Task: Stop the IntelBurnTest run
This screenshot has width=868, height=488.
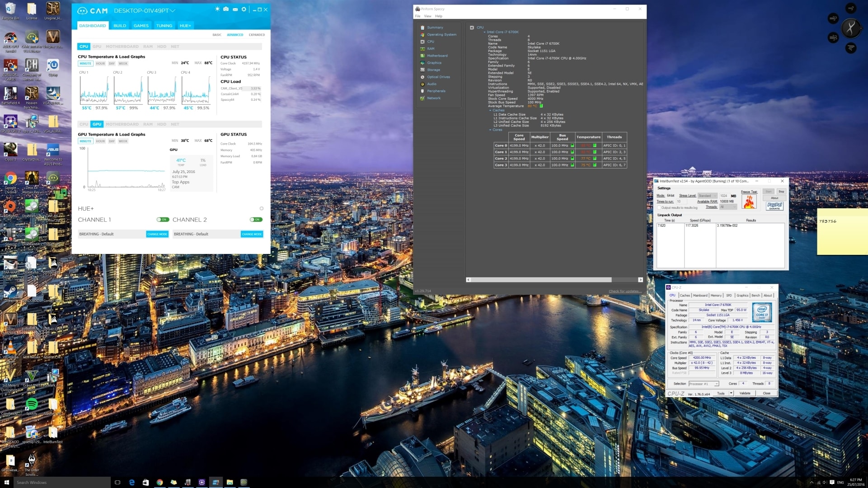Action: point(781,192)
